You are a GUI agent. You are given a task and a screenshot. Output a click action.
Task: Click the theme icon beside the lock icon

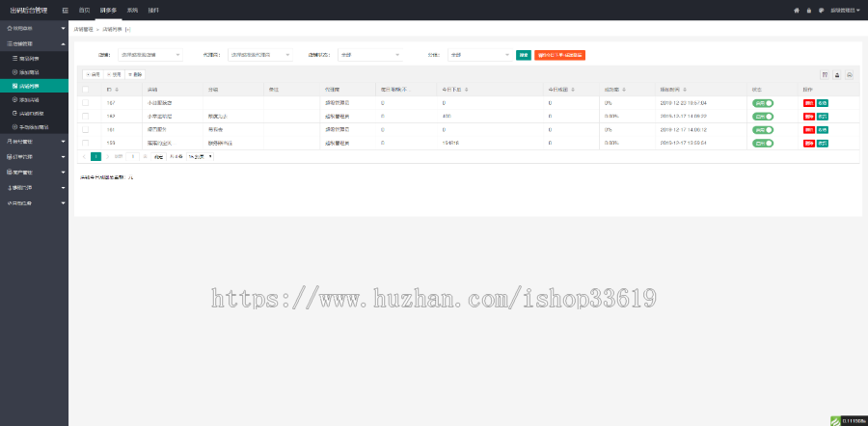pyautogui.click(x=821, y=10)
